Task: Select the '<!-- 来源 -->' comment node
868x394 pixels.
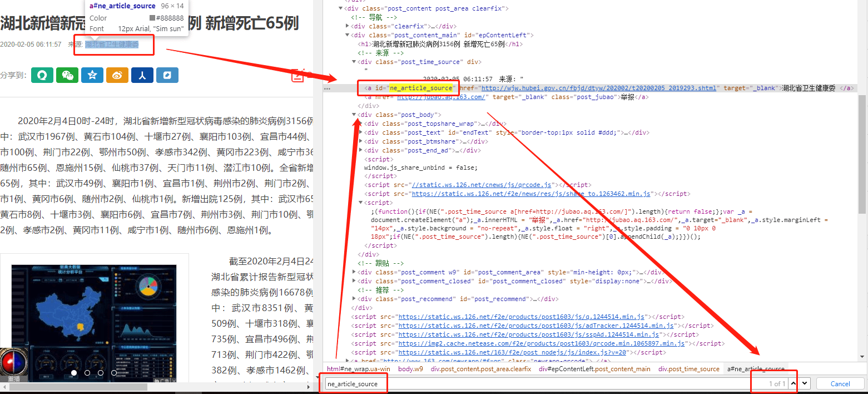Action: click(x=381, y=53)
